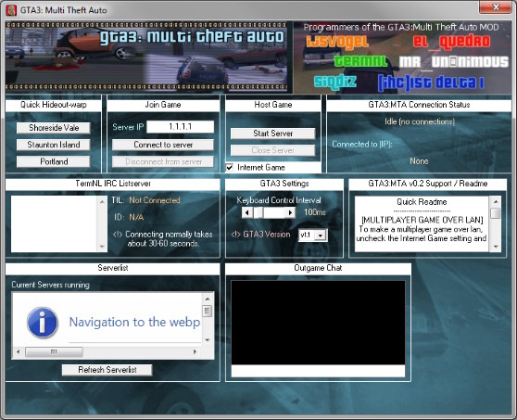Click the serverlist scroll down arrow
This screenshot has height=420, width=517.
208,340
